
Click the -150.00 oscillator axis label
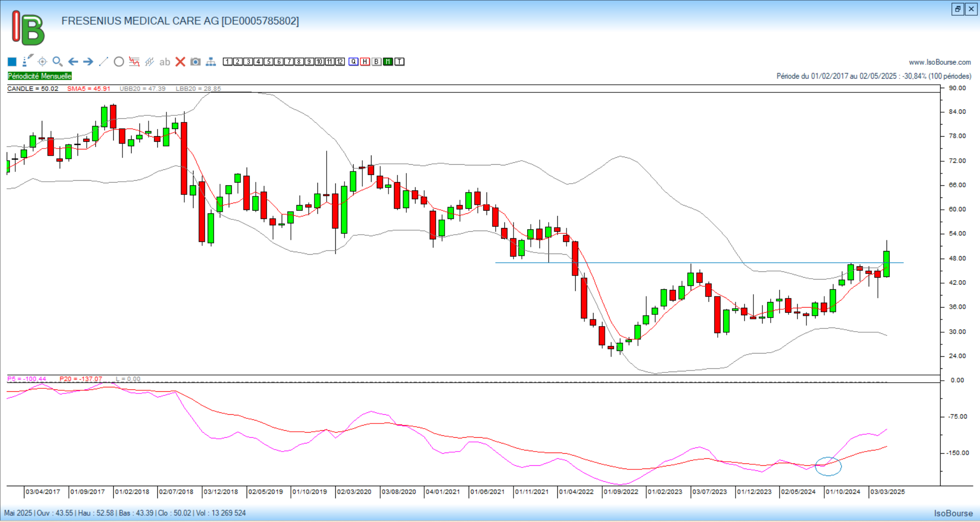pyautogui.click(x=957, y=453)
